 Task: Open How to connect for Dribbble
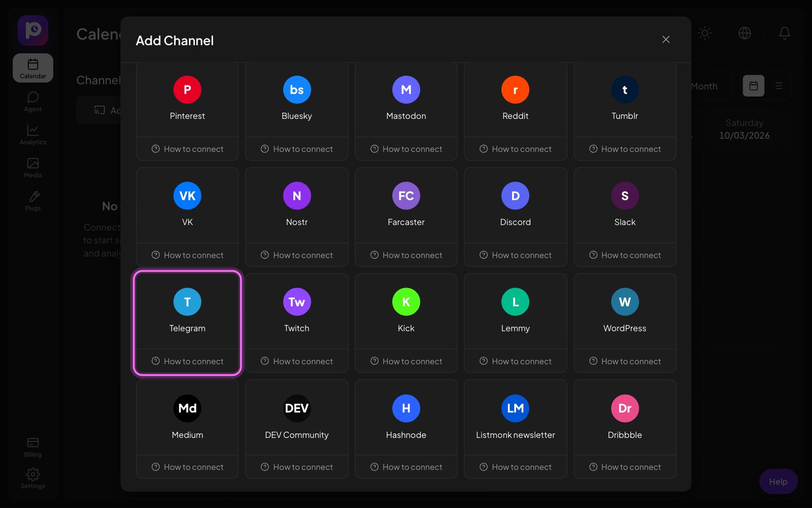click(x=625, y=467)
